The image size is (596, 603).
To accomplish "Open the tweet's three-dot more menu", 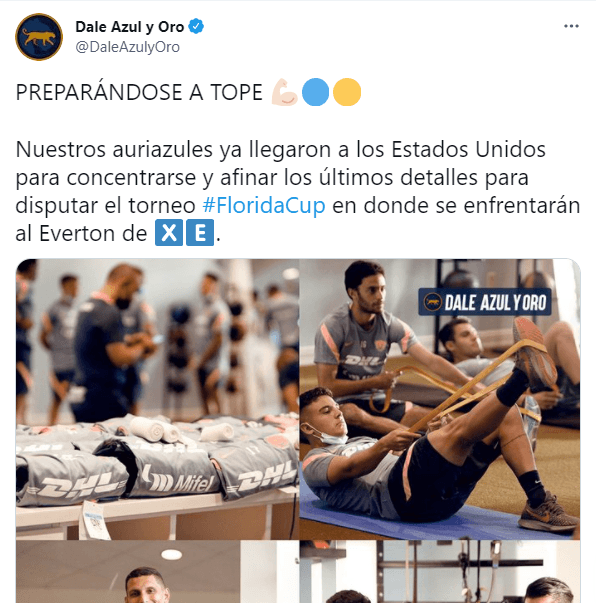I will tap(571, 26).
